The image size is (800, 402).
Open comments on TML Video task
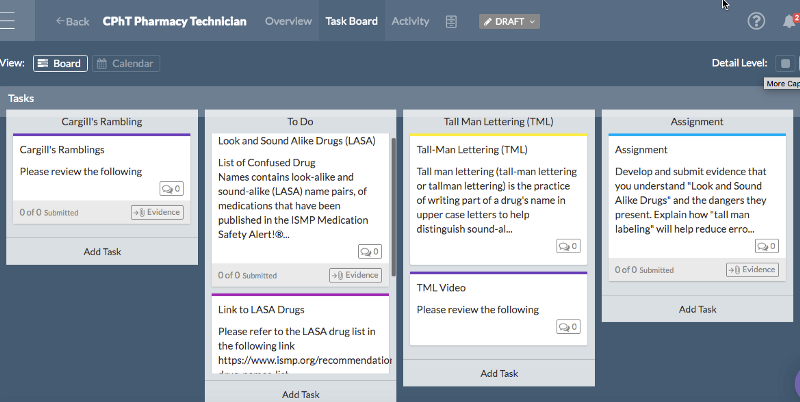tap(569, 327)
